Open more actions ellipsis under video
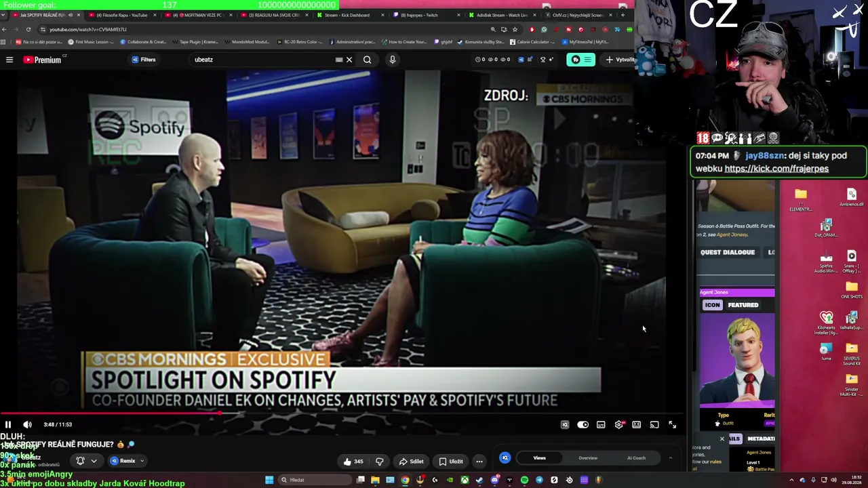The image size is (868, 488). [x=479, y=462]
